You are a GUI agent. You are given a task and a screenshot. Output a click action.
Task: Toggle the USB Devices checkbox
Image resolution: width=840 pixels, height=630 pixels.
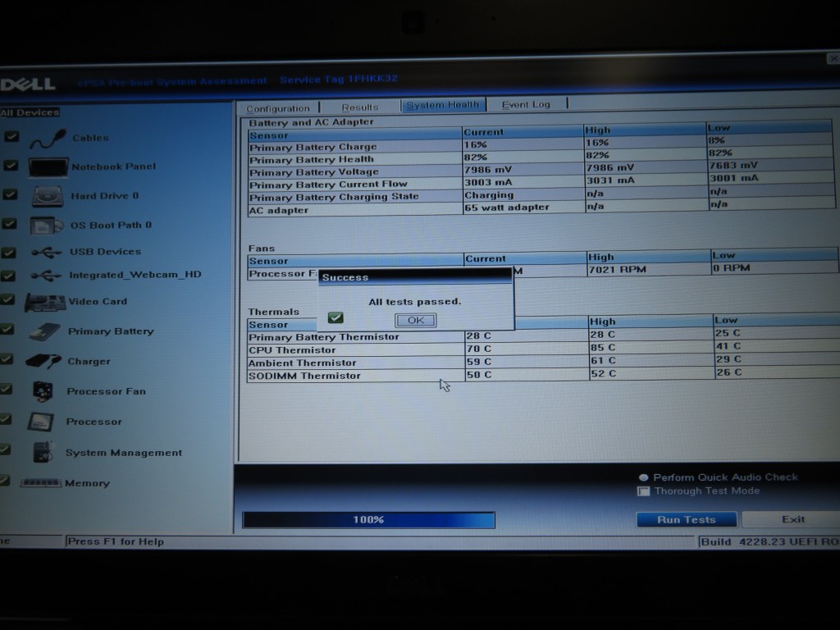tap(8, 252)
